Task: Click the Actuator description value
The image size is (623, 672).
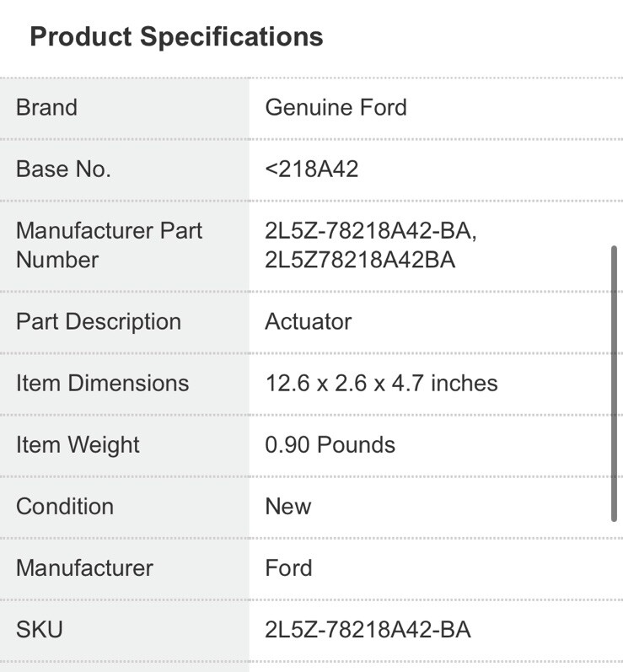Action: [x=308, y=322]
